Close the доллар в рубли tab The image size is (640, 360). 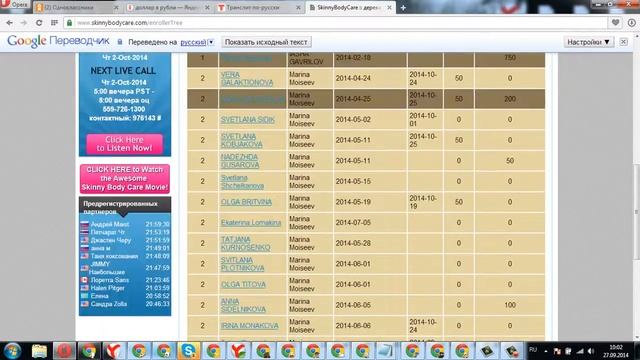point(207,8)
